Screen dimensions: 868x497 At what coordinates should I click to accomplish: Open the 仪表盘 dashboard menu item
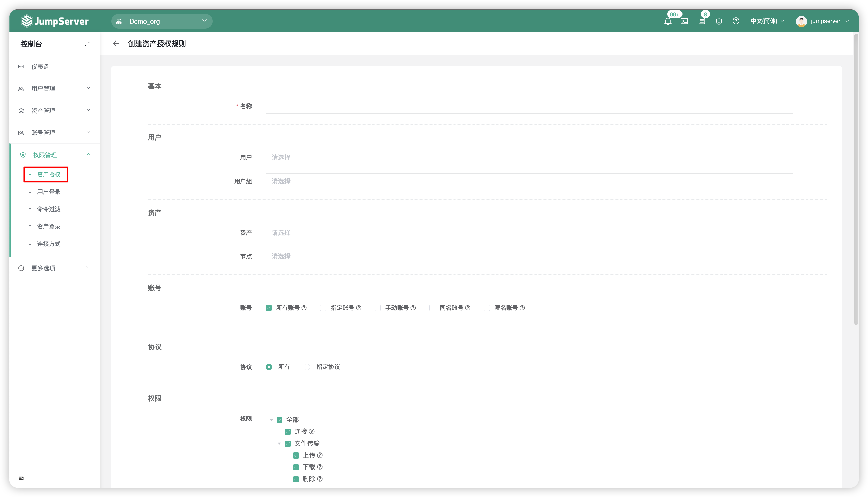point(55,67)
